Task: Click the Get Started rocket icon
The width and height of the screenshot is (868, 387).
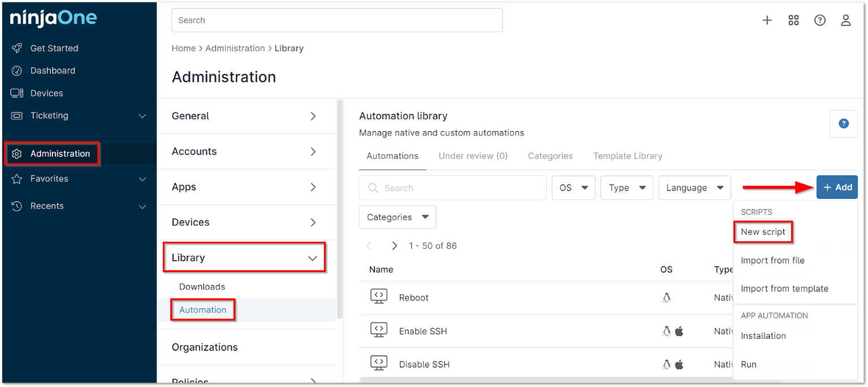Action: (x=17, y=48)
